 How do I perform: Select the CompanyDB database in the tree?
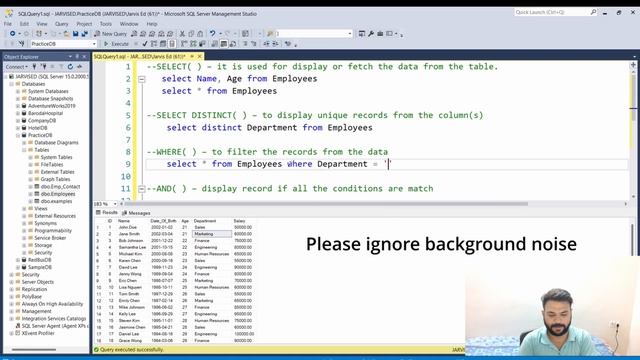(x=42, y=120)
